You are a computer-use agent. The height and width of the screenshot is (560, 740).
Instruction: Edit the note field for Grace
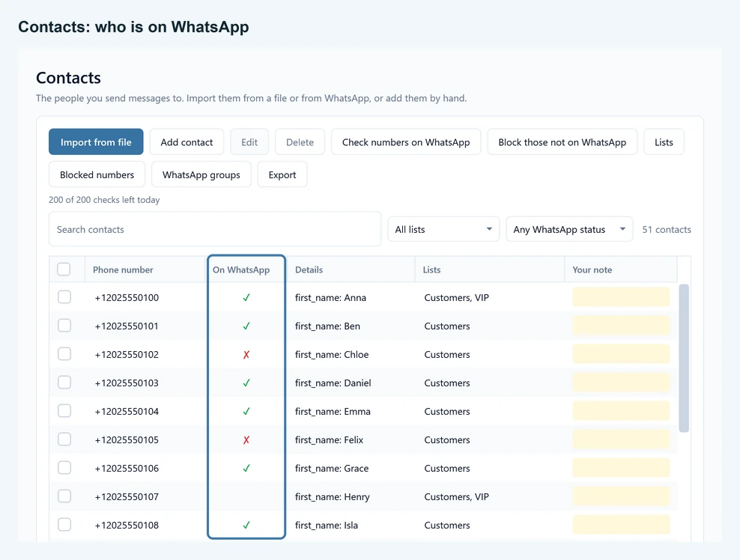coord(621,467)
